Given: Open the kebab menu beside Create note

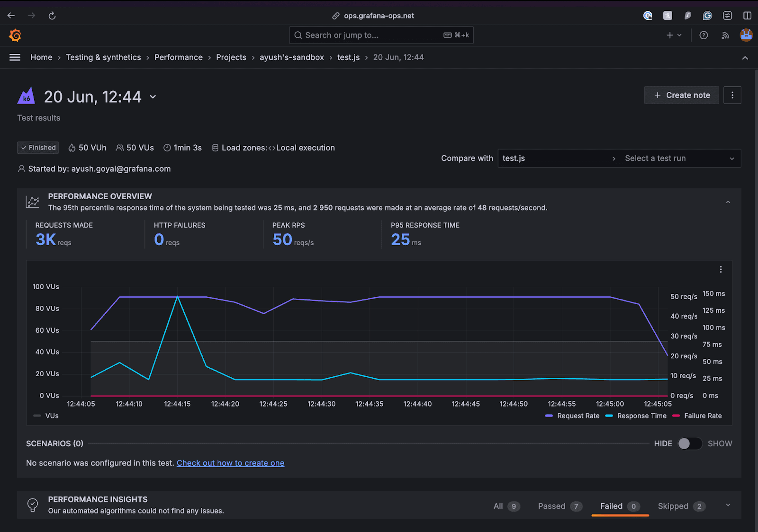Looking at the screenshot, I should tap(732, 95).
